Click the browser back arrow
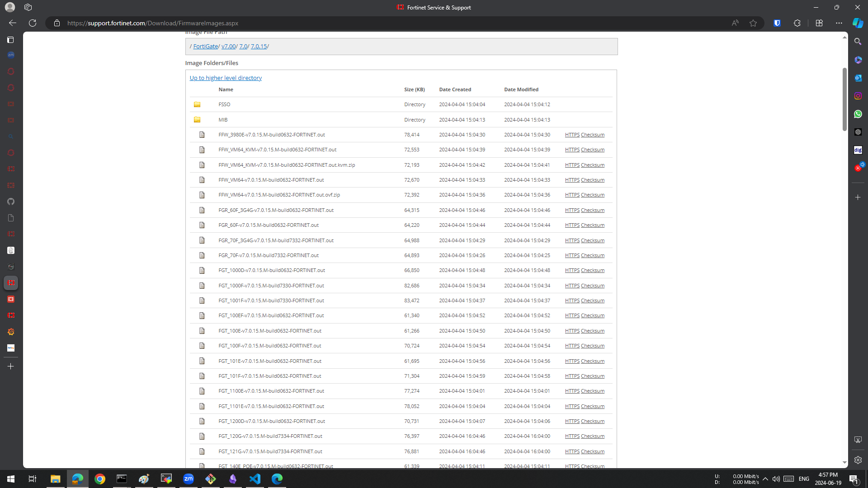Screen dimensions: 868x488 pyautogui.click(x=13, y=23)
